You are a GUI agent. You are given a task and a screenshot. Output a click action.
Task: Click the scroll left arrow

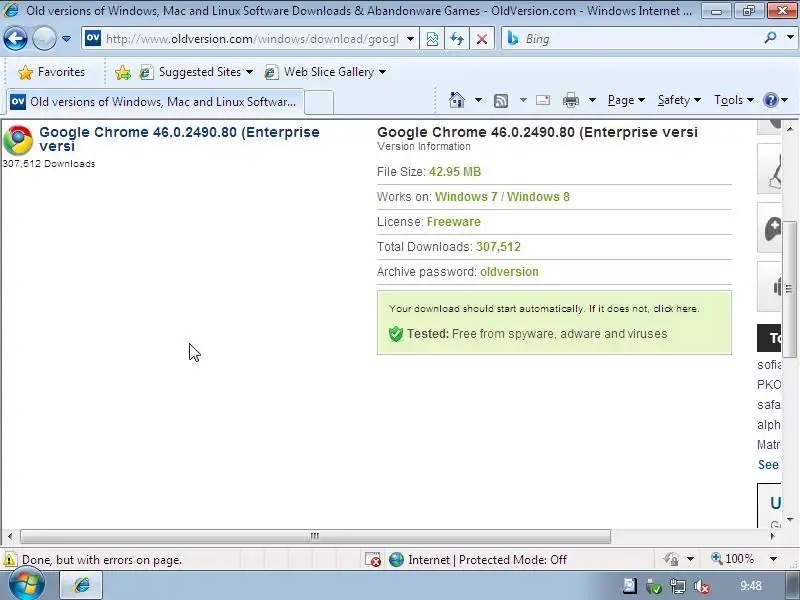tap(10, 536)
